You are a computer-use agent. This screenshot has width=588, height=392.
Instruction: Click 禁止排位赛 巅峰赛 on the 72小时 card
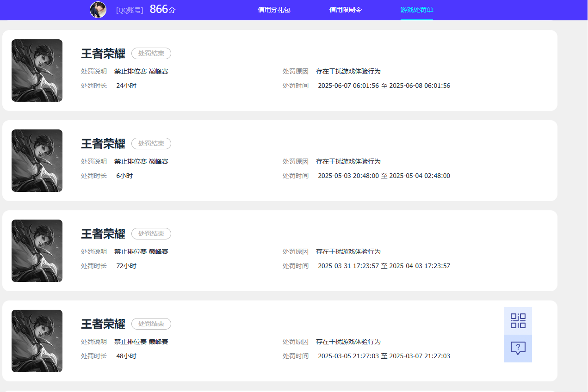(141, 251)
